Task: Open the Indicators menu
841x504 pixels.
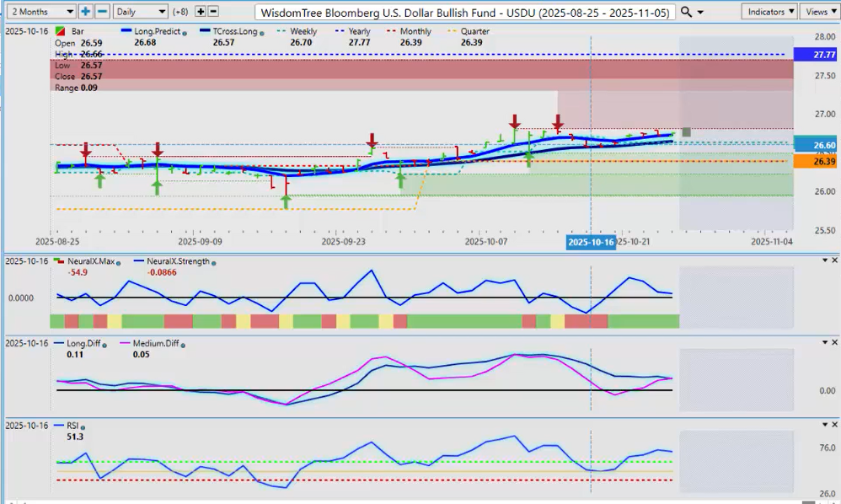Action: pos(769,12)
